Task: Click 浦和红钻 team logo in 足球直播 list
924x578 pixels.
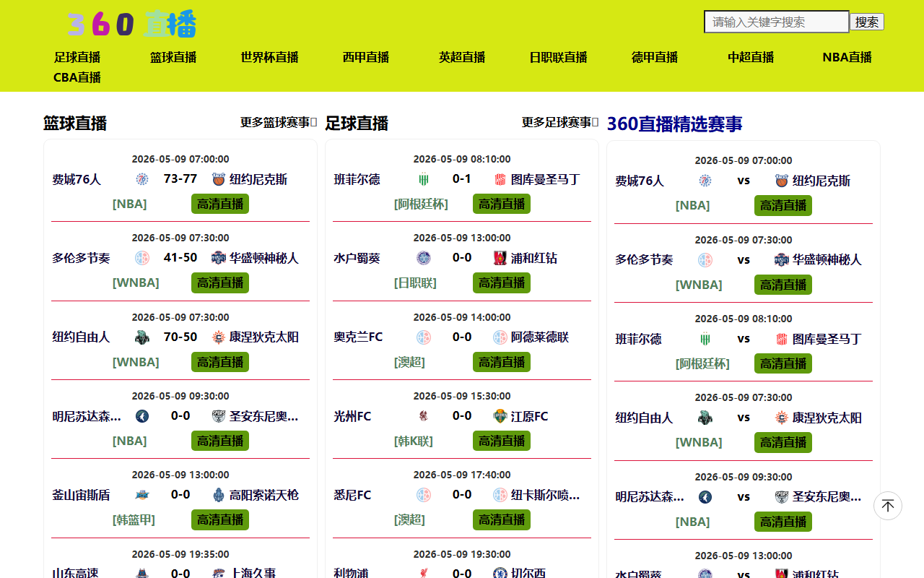Action: point(500,258)
